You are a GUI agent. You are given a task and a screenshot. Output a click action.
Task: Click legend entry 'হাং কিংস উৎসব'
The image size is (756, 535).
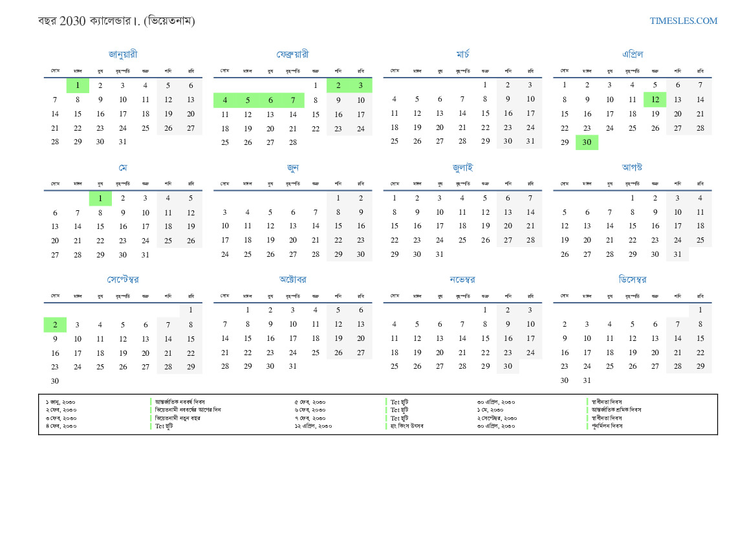coord(407,426)
